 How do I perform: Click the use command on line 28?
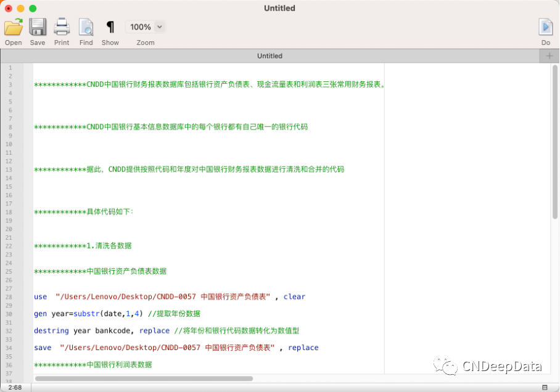click(x=40, y=296)
